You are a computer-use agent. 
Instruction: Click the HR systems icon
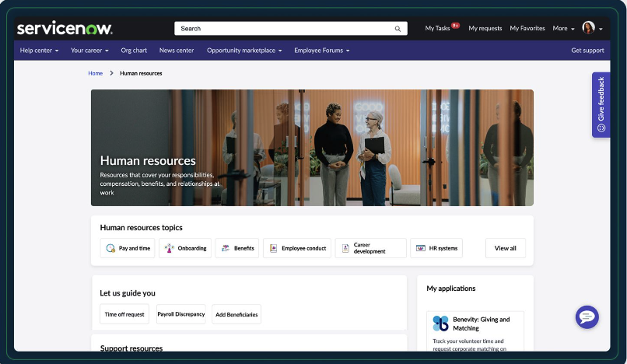421,248
